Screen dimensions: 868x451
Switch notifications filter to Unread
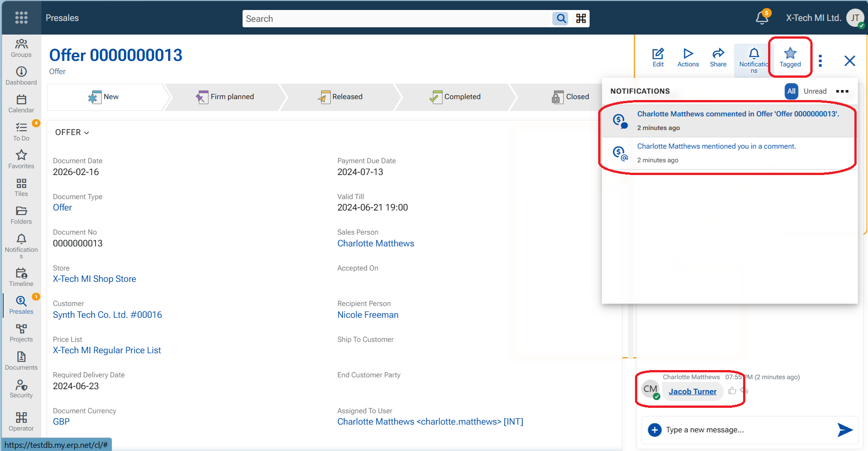(x=815, y=91)
